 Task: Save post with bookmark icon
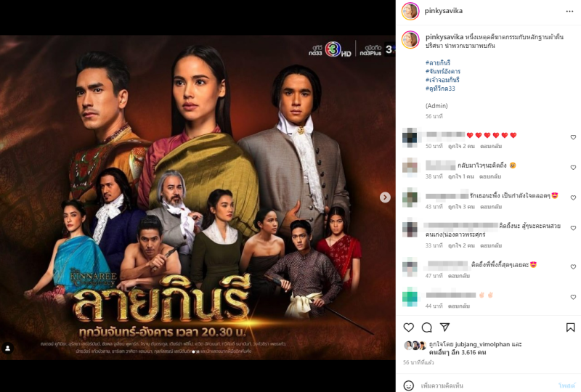click(570, 327)
